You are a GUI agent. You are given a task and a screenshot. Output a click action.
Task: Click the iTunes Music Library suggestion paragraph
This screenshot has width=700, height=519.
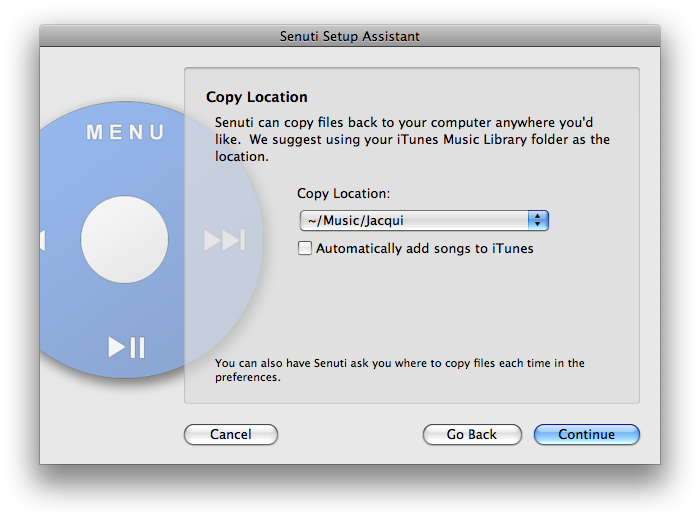click(x=411, y=139)
